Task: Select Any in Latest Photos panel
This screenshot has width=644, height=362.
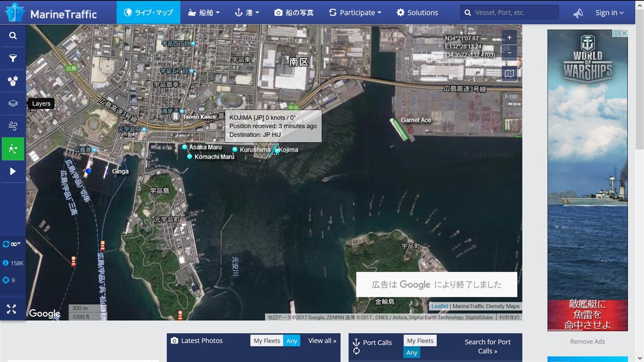Action: [x=292, y=340]
